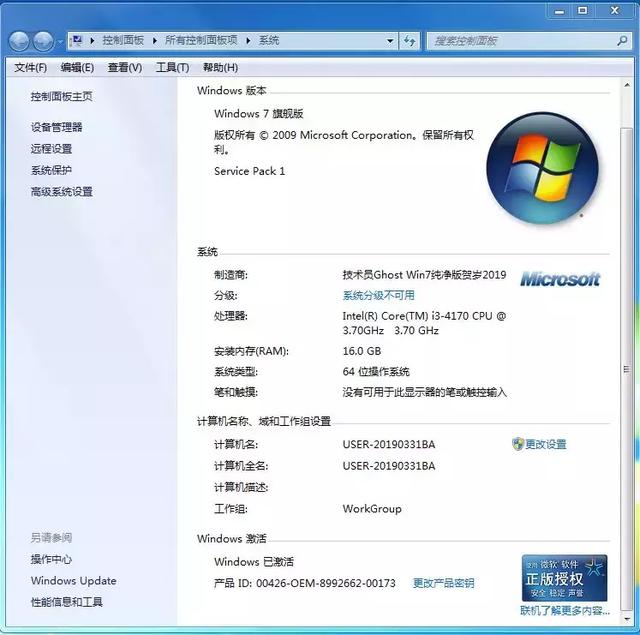Screen dimensions: 640x635
Task: Go forward with the Forward arrow button
Action: coord(43,41)
